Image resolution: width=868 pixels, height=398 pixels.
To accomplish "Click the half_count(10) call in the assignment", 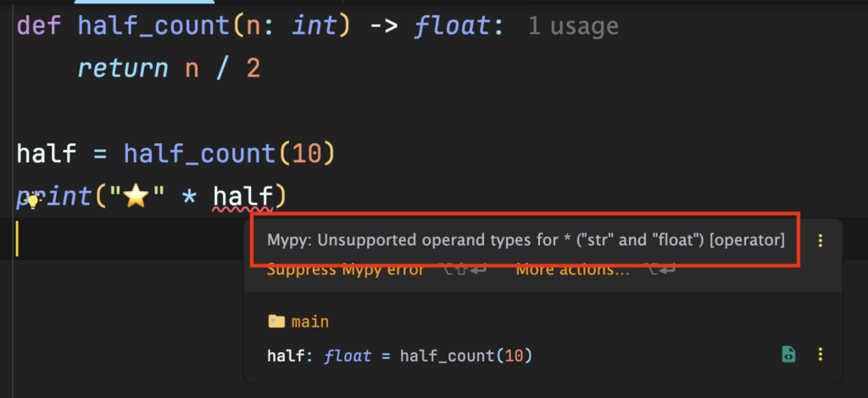I will tap(229, 154).
